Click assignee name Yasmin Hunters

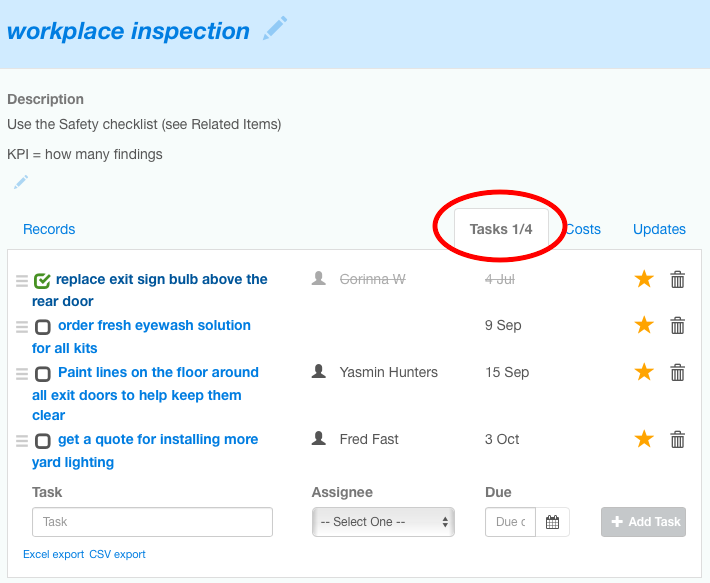tap(389, 372)
